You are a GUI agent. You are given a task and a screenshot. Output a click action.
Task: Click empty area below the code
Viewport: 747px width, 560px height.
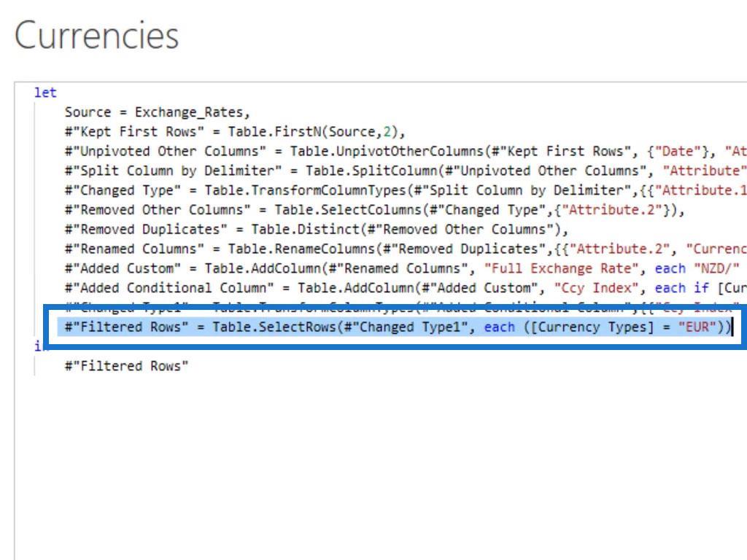click(381, 467)
